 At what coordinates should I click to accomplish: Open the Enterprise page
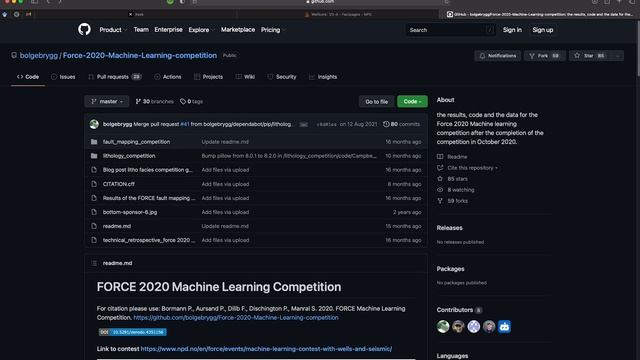pos(168,30)
